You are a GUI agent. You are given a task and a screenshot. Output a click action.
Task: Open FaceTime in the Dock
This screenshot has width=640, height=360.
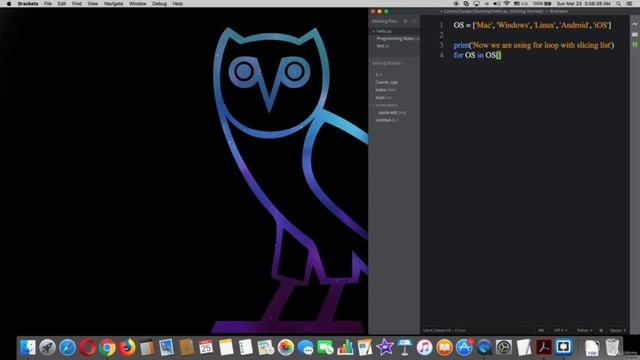point(325,348)
